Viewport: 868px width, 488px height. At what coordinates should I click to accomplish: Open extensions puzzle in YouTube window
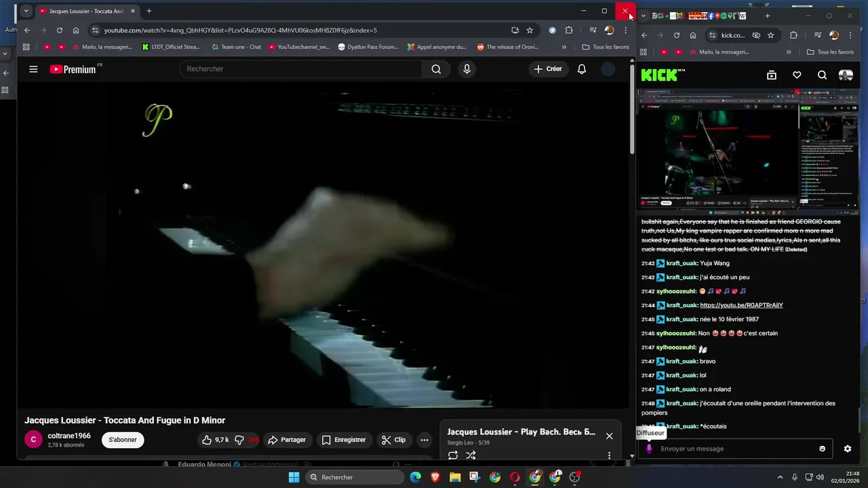pos(569,30)
